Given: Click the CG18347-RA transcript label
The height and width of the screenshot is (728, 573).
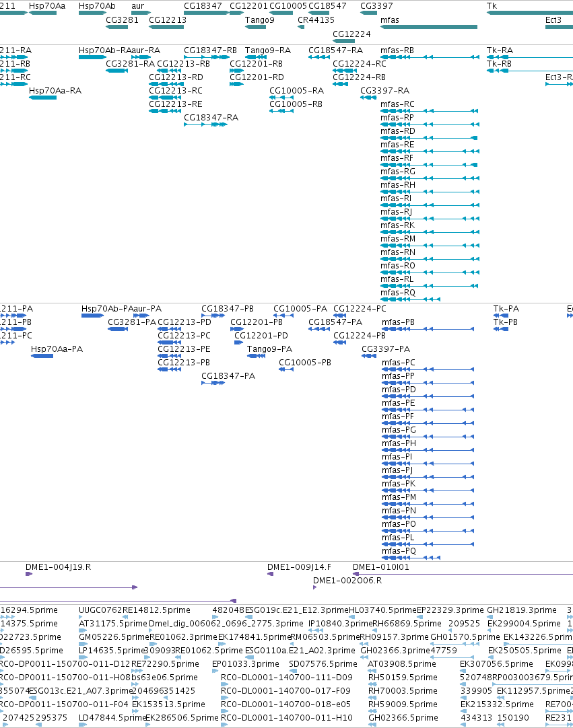Looking at the screenshot, I should tap(211, 118).
